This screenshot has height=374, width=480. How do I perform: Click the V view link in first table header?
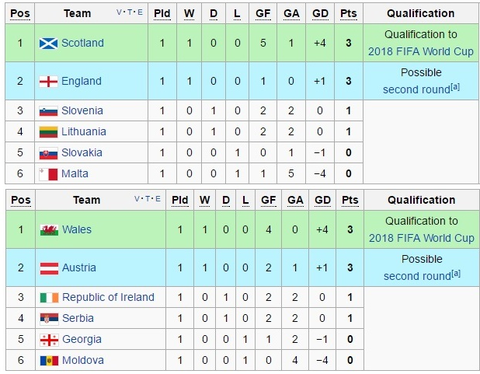[119, 12]
